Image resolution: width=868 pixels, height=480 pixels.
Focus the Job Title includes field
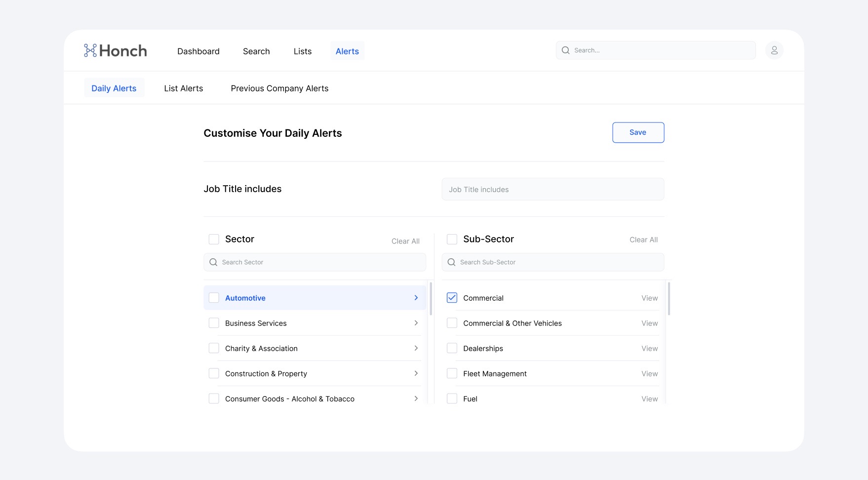tap(553, 189)
